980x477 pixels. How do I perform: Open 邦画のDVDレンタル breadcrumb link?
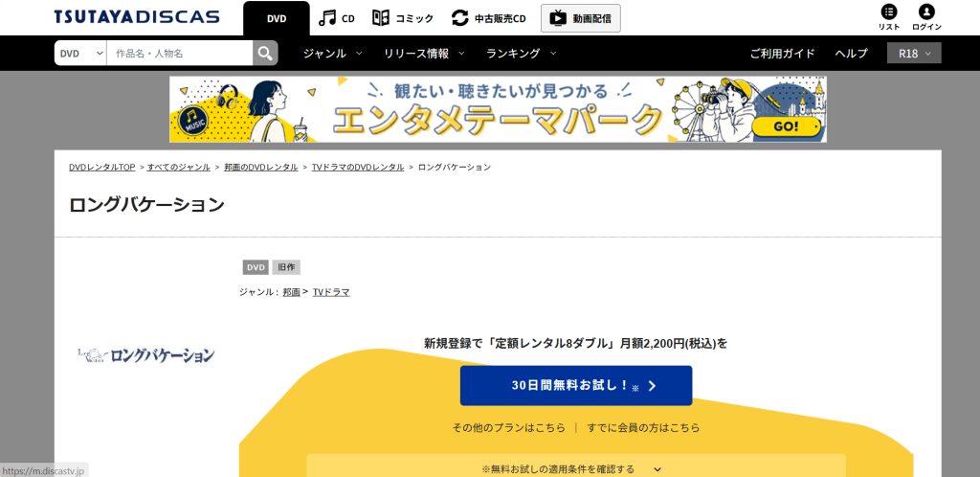[x=260, y=167]
